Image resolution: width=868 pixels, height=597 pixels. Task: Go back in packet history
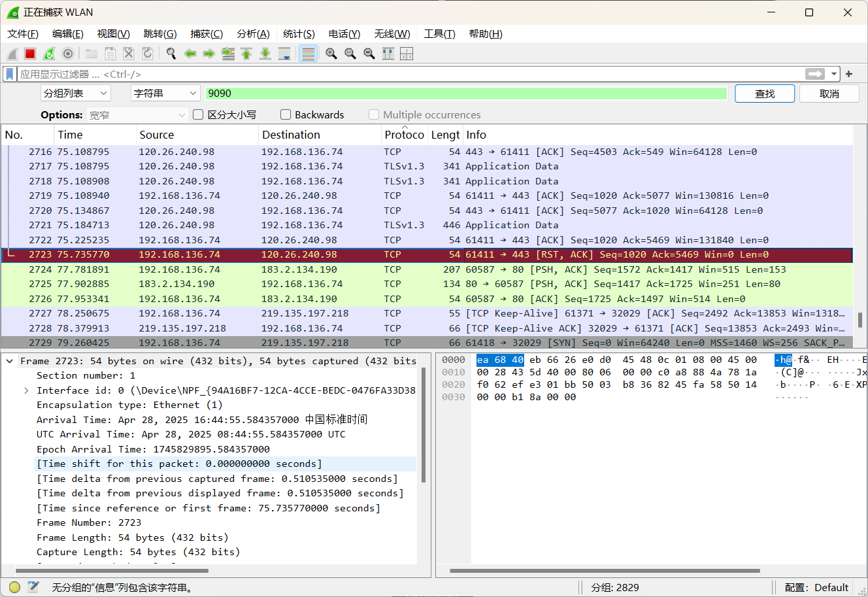[190, 54]
